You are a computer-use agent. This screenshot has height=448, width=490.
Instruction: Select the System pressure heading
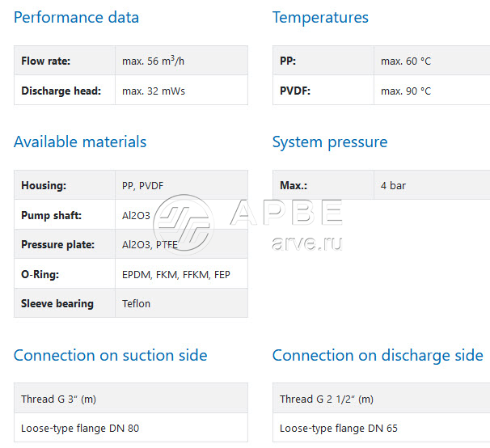(330, 142)
